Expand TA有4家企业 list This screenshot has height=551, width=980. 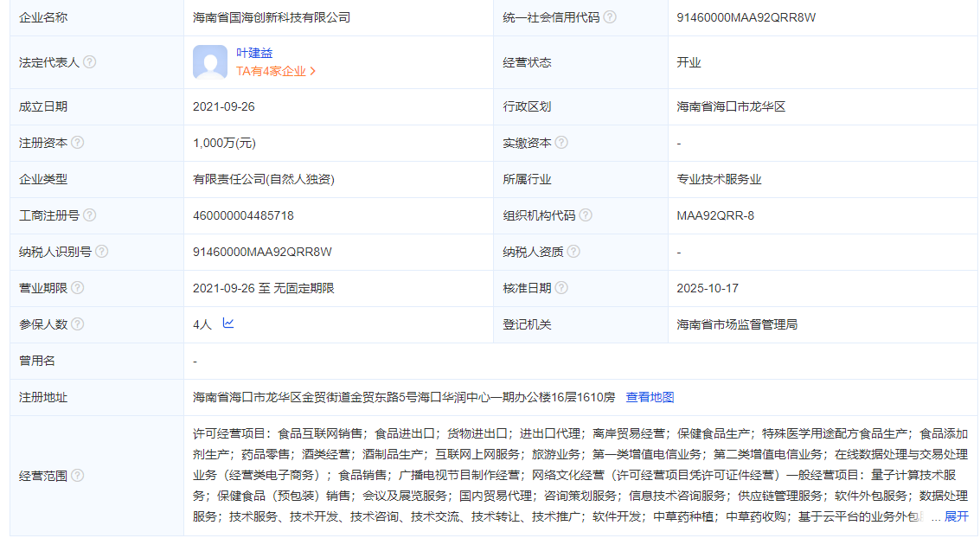click(276, 72)
